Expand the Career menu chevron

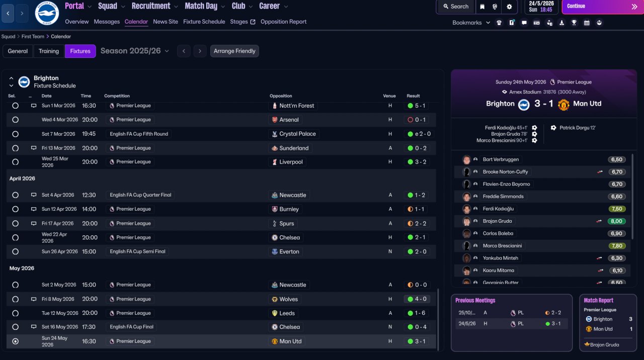(x=286, y=7)
